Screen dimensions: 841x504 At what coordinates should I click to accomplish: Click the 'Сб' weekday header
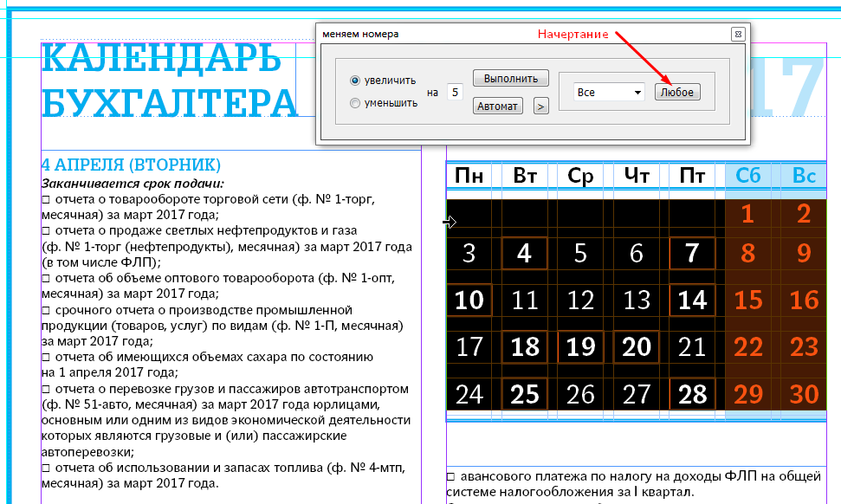[x=747, y=175]
